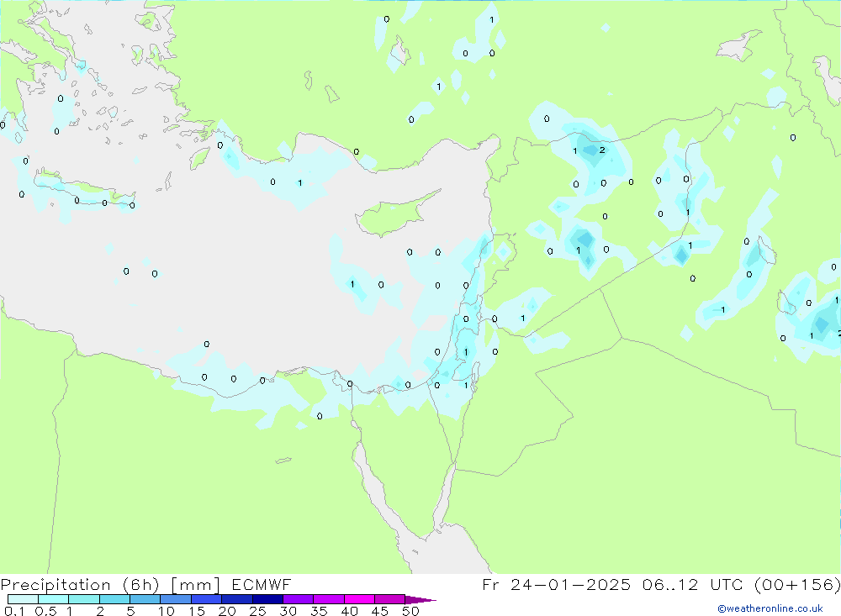Click the 10–15 mm blue legend swatch
The height and width of the screenshot is (616, 841).
176,599
